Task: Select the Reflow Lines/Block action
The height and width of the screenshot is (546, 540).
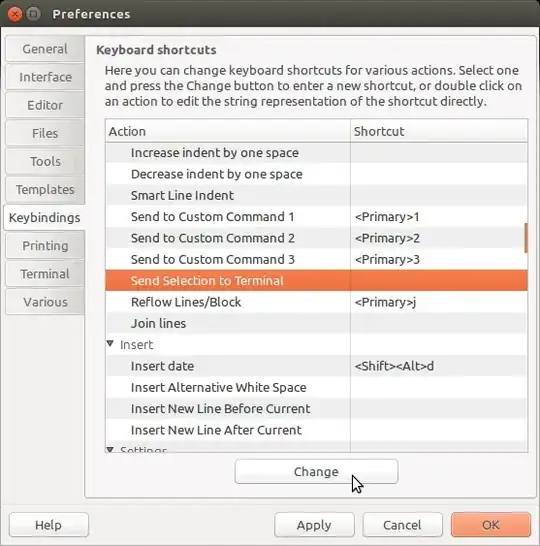Action: pos(316,302)
